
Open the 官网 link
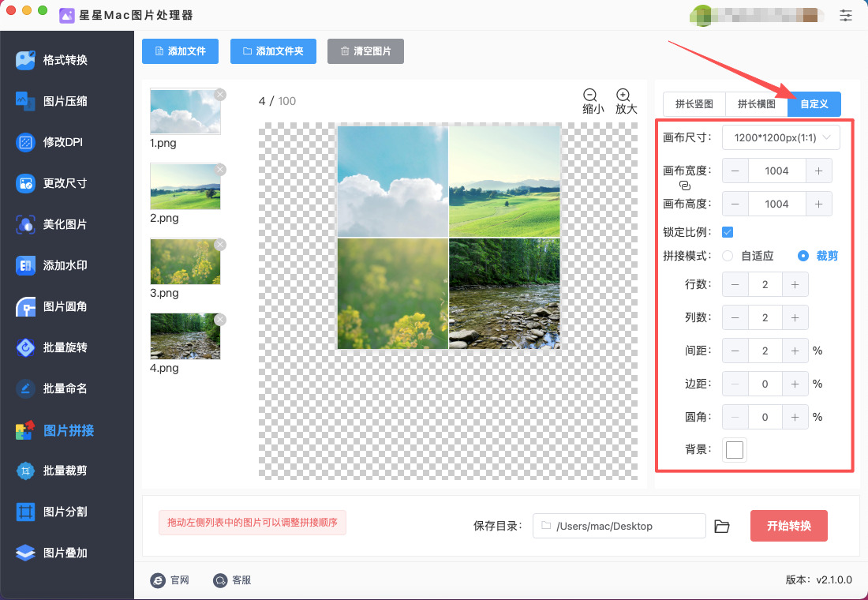click(x=170, y=580)
